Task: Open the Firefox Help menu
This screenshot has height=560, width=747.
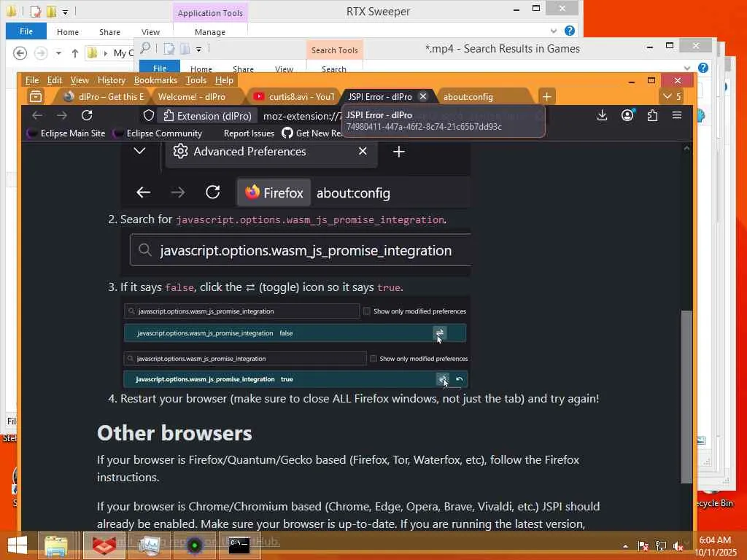Action: [x=224, y=80]
